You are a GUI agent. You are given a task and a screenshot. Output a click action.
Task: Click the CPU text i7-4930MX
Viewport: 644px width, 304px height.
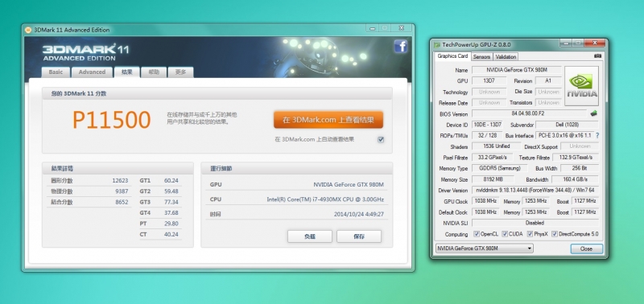[326, 199]
